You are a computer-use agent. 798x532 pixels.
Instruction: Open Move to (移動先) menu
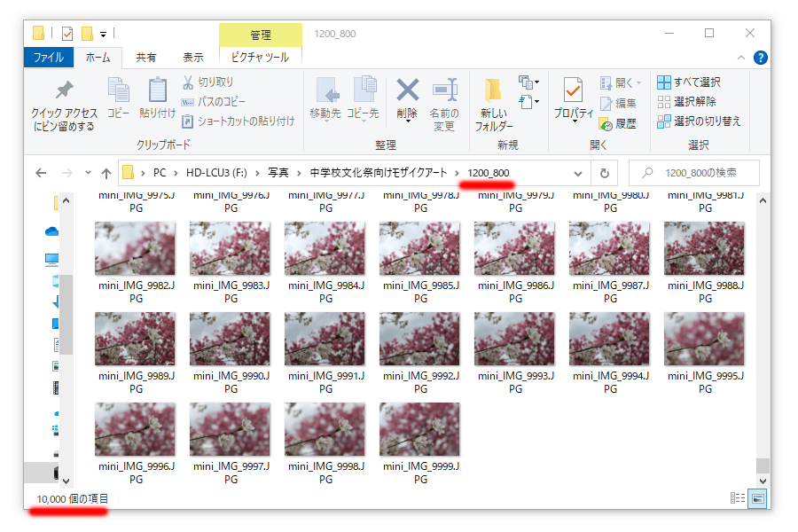click(x=325, y=100)
